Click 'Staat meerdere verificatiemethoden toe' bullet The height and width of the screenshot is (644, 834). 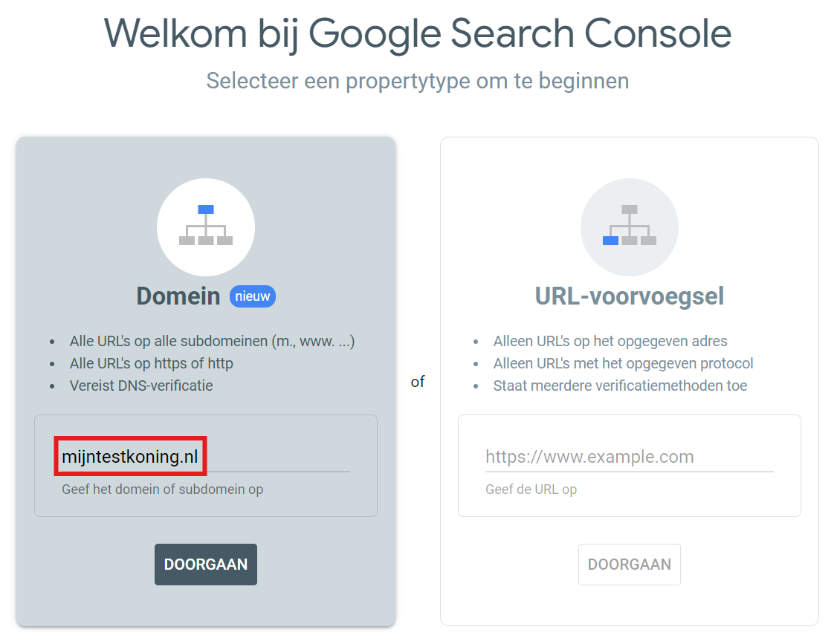tap(620, 386)
